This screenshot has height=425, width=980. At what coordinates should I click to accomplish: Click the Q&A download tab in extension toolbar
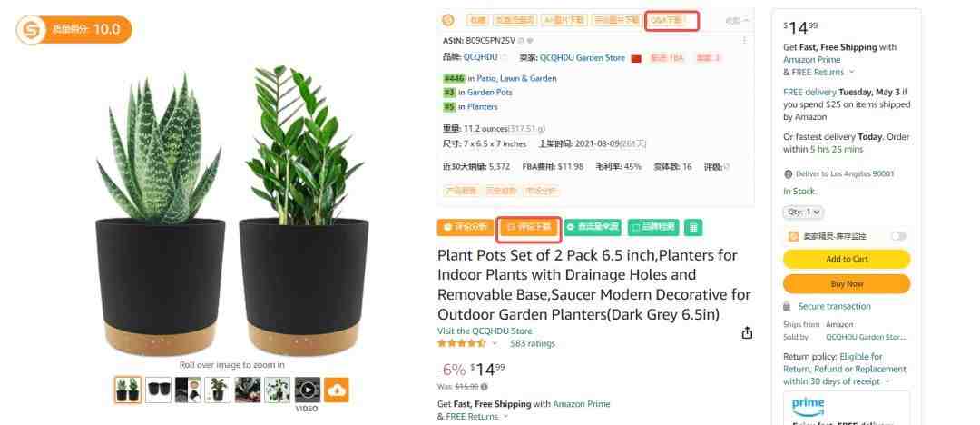click(671, 21)
